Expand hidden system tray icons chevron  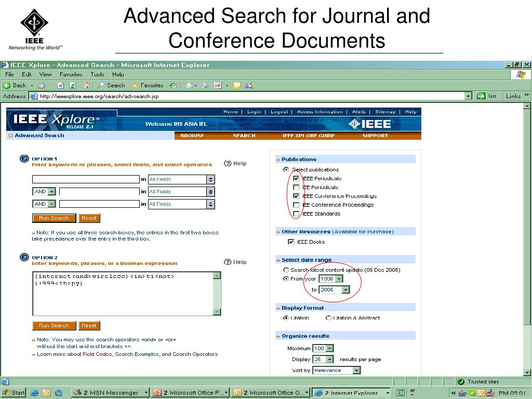point(453,393)
